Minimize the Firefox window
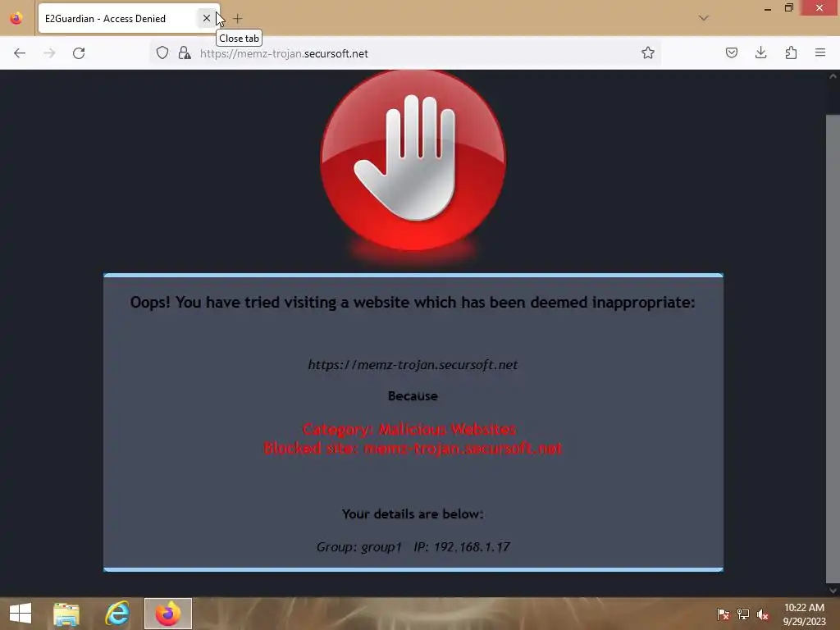The height and width of the screenshot is (630, 840). [x=767, y=8]
